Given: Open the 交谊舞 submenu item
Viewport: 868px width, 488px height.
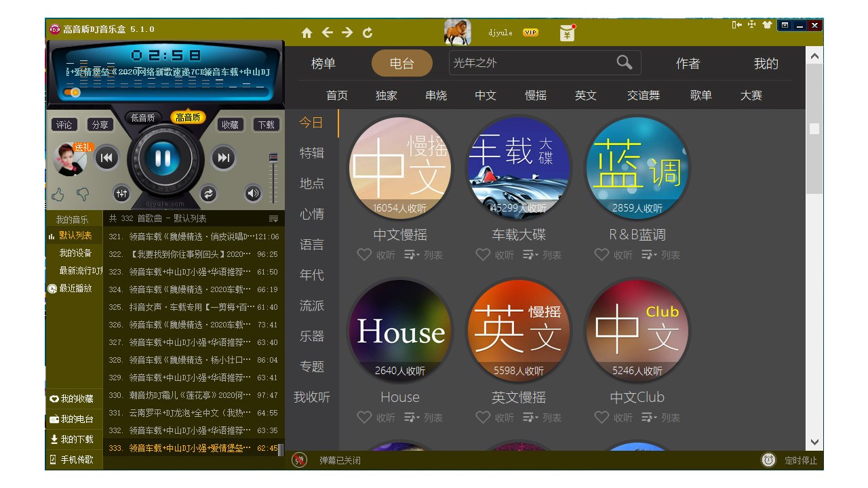Looking at the screenshot, I should [644, 96].
